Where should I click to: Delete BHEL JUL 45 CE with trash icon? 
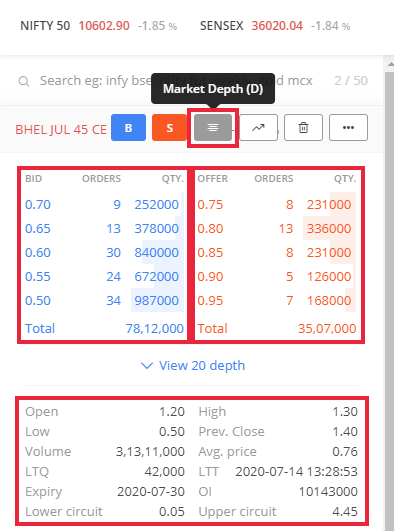point(303,128)
